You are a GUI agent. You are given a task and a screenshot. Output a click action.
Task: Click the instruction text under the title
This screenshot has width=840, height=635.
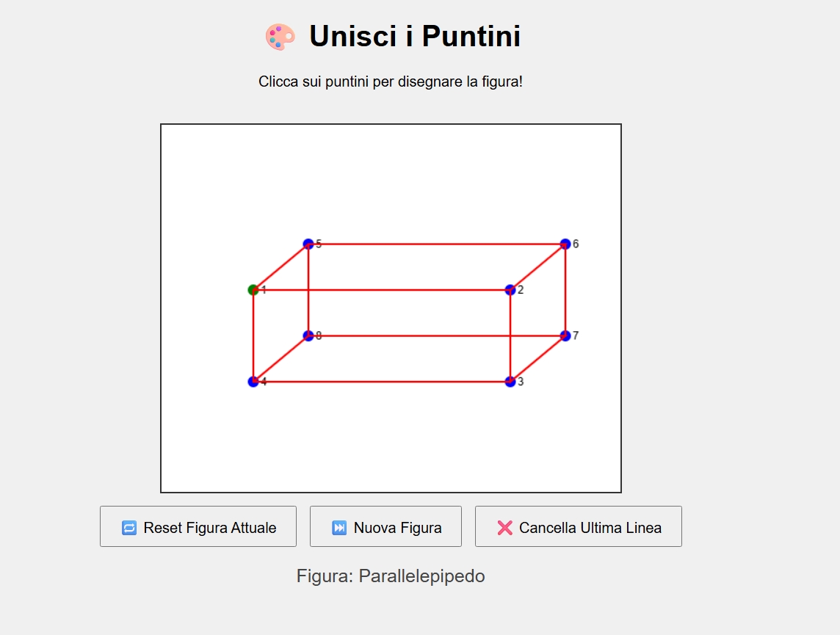pos(391,81)
